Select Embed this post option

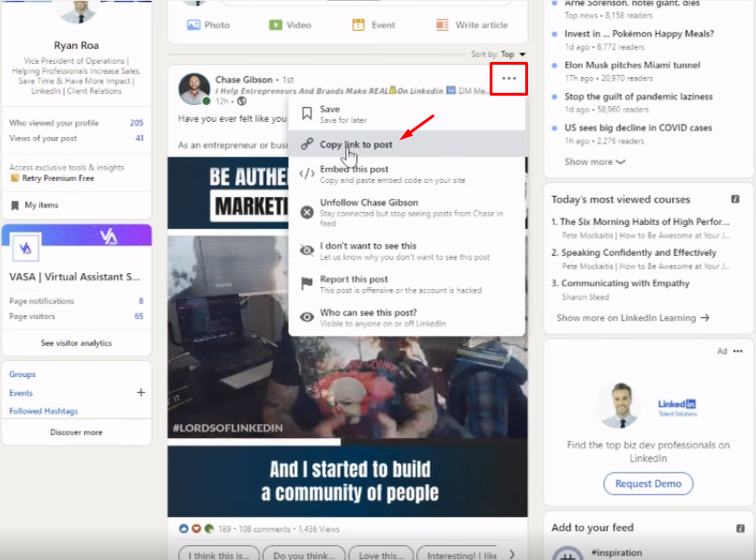coord(406,174)
